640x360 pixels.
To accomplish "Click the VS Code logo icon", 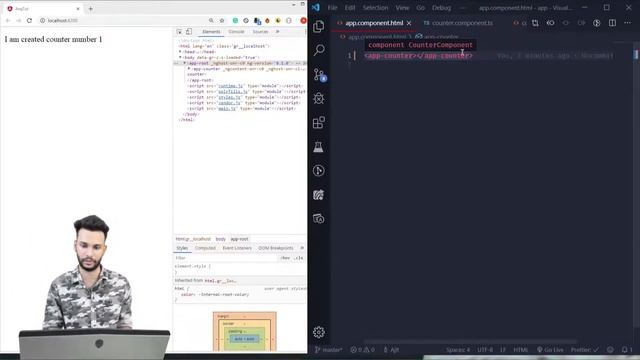I will 316,7.
